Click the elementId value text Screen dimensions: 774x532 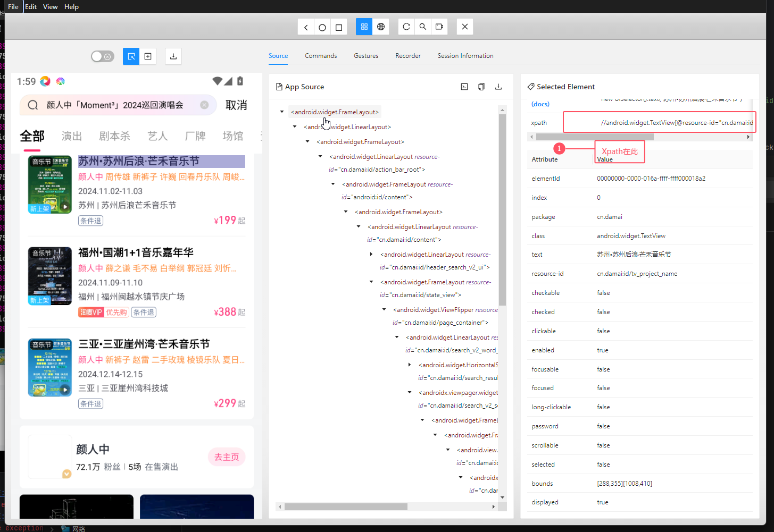pos(651,179)
